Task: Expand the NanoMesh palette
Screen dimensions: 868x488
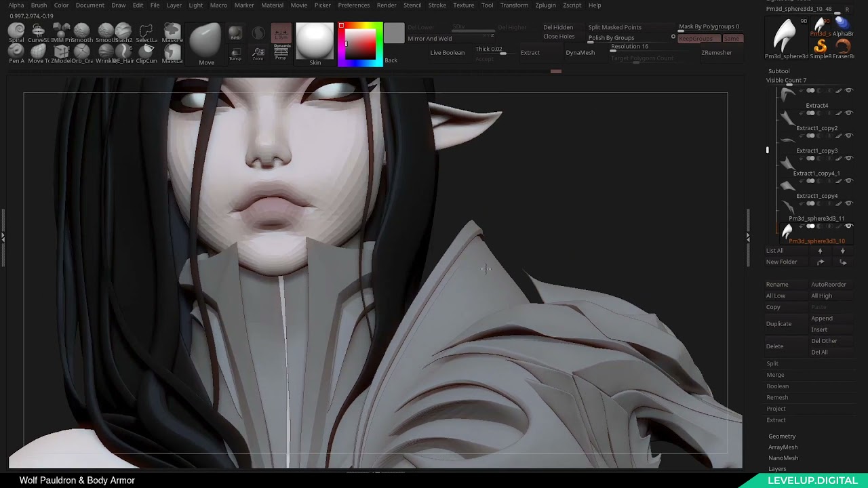Action: click(783, 458)
